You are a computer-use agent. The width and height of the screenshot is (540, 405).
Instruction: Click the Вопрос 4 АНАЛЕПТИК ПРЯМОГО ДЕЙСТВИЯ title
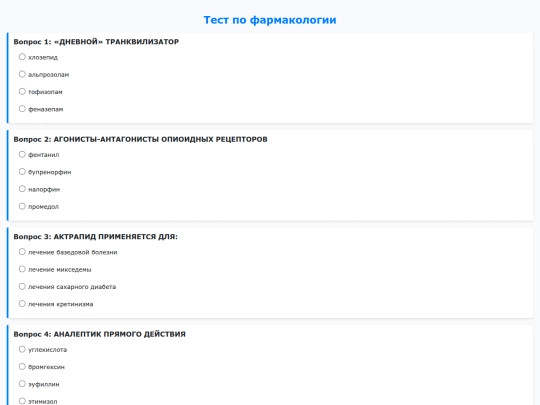(100, 334)
